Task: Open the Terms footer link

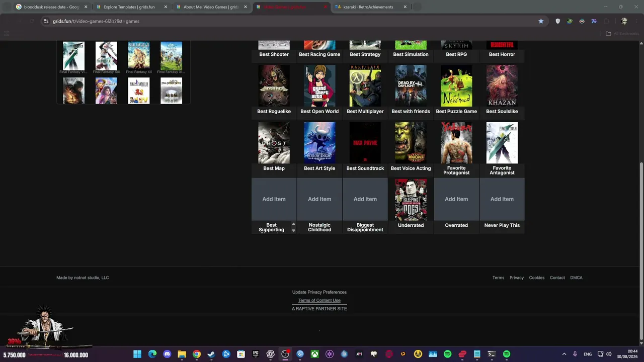Action: click(498, 278)
